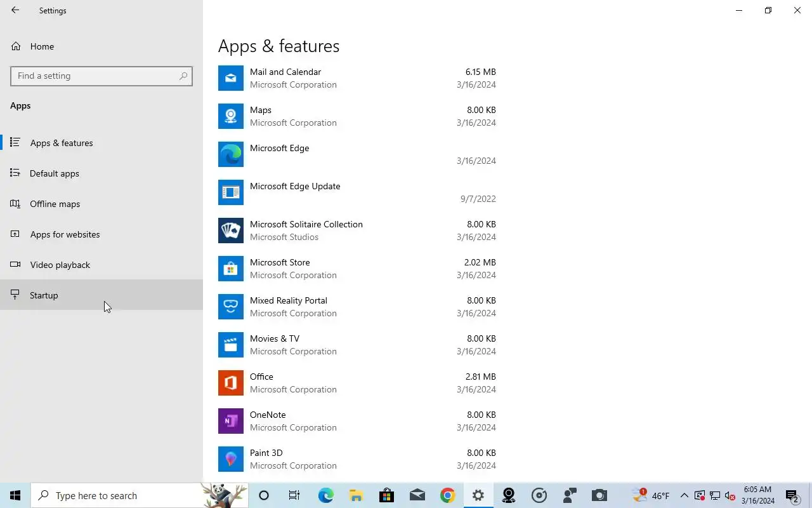This screenshot has height=508, width=812.
Task: Click the Apps & features page heading
Action: [279, 46]
